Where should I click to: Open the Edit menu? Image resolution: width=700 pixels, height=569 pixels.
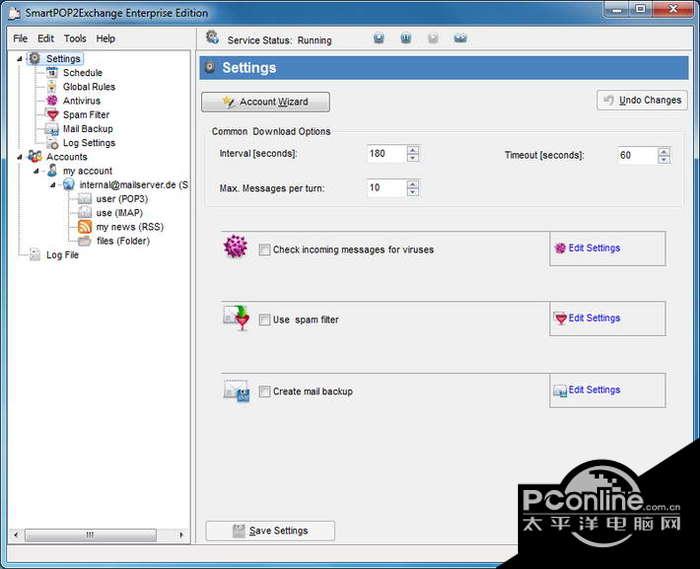click(x=46, y=39)
